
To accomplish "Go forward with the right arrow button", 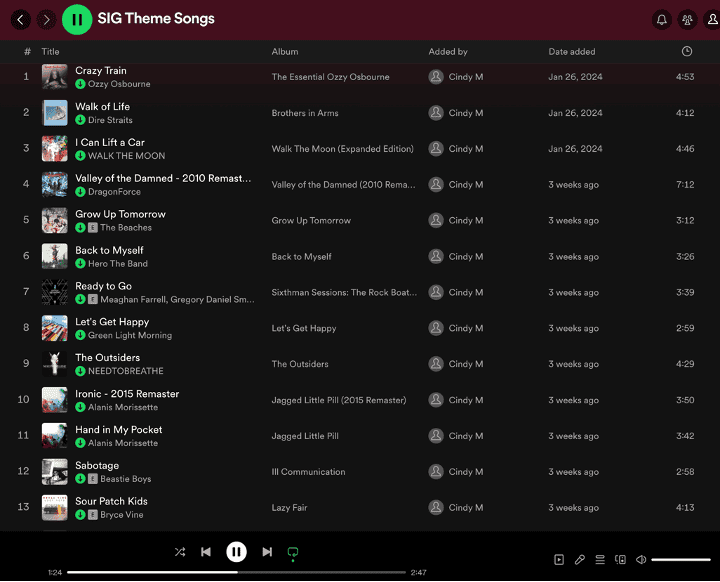I will (x=46, y=19).
